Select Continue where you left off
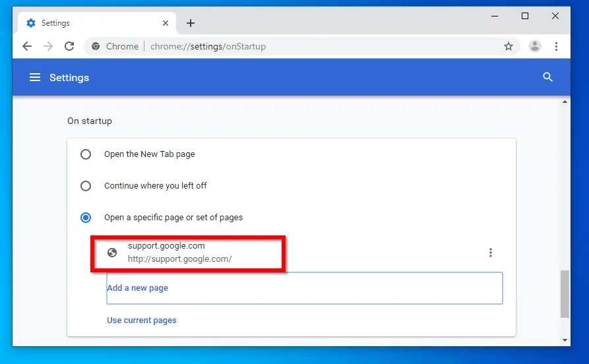 (86, 186)
